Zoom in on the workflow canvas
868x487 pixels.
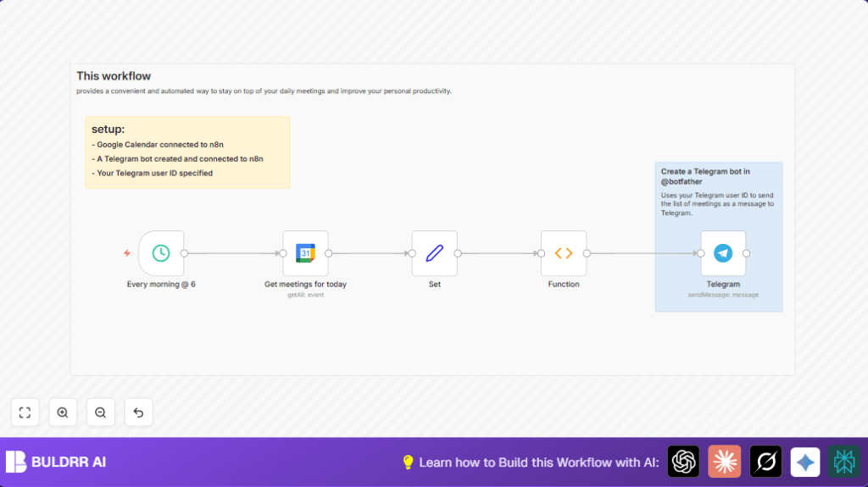(x=63, y=412)
